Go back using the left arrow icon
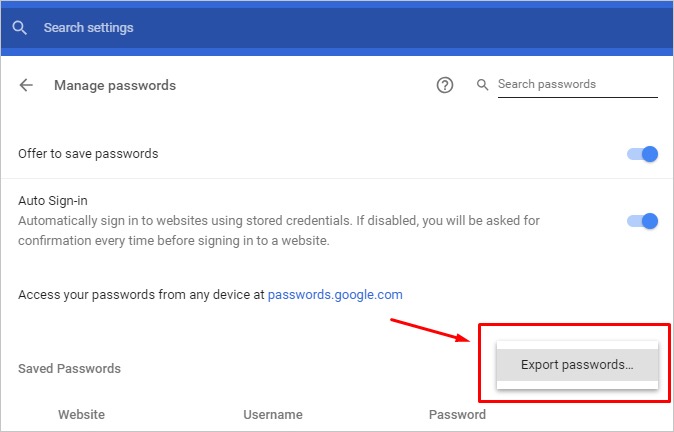 click(x=26, y=86)
